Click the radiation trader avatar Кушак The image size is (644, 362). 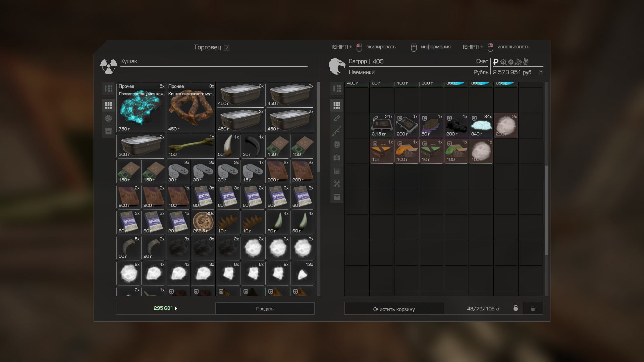tap(108, 66)
